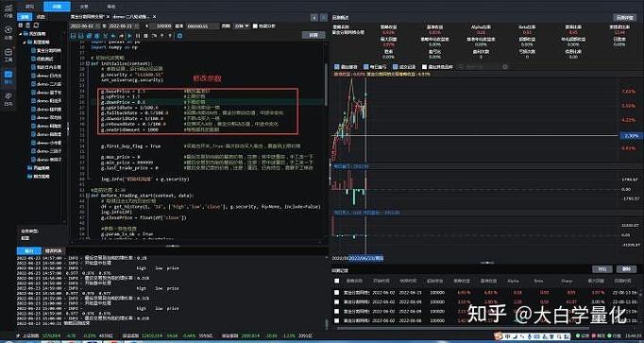Click the details button atop the backtest overview
Screen dimensions: 644x343
tap(625, 18)
